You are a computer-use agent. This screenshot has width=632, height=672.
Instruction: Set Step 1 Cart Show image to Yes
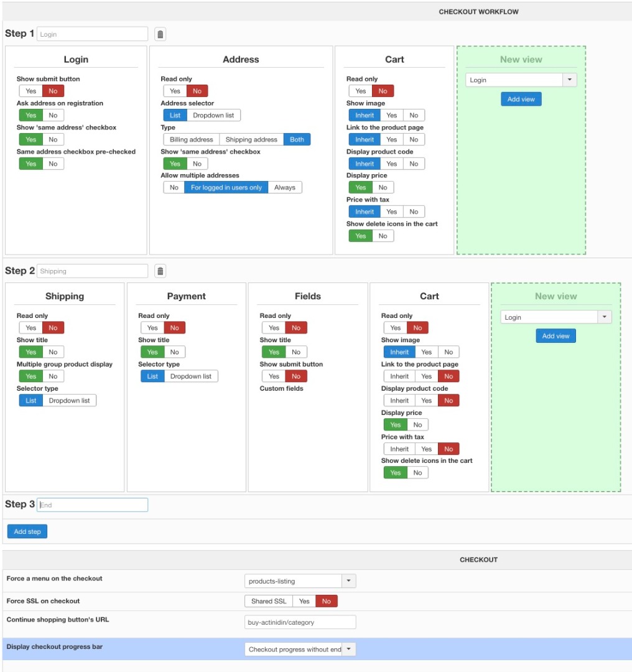pyautogui.click(x=392, y=115)
